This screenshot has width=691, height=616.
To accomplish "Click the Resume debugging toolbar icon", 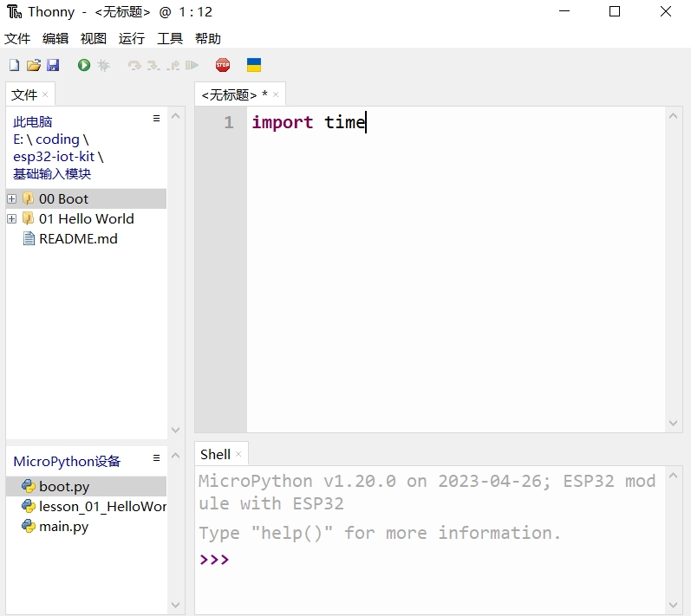I will 192,66.
